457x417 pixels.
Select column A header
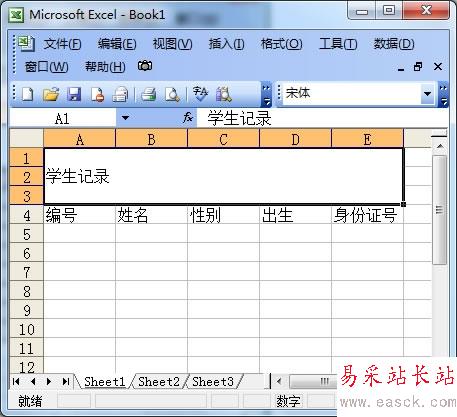point(80,139)
